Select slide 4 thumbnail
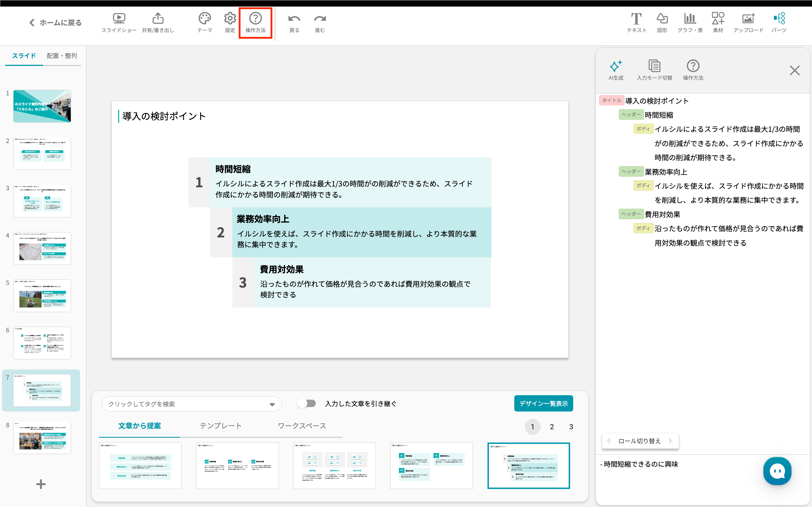The width and height of the screenshot is (812, 507). [x=42, y=248]
